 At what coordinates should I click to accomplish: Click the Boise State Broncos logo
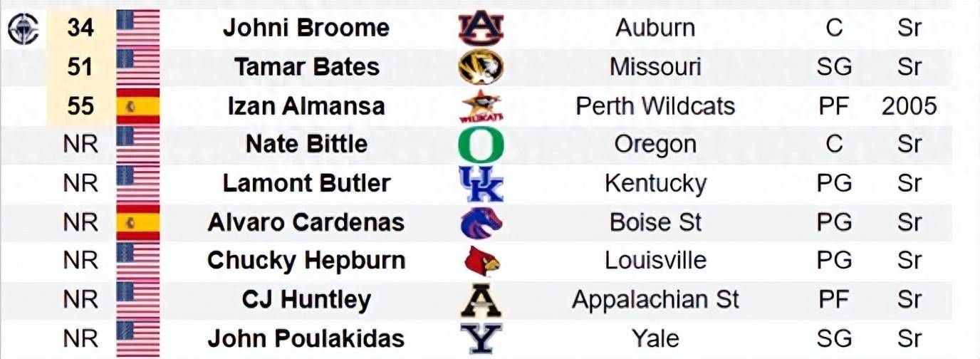(x=481, y=222)
